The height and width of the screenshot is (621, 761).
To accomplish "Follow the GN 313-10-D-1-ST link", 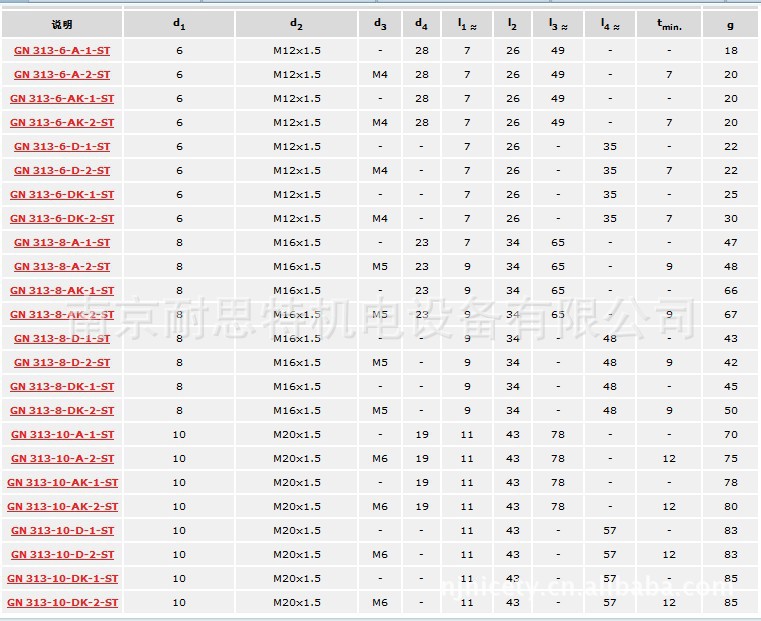I will [62, 531].
